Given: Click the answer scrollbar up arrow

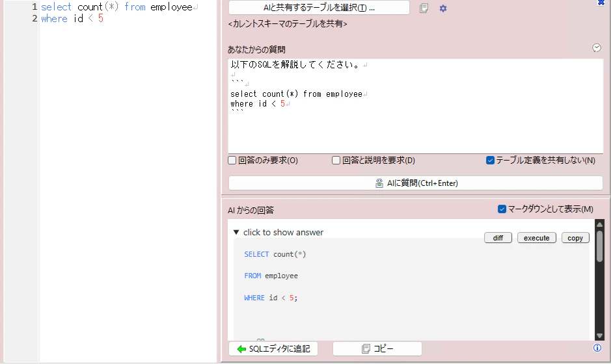Looking at the screenshot, I should click(x=599, y=224).
